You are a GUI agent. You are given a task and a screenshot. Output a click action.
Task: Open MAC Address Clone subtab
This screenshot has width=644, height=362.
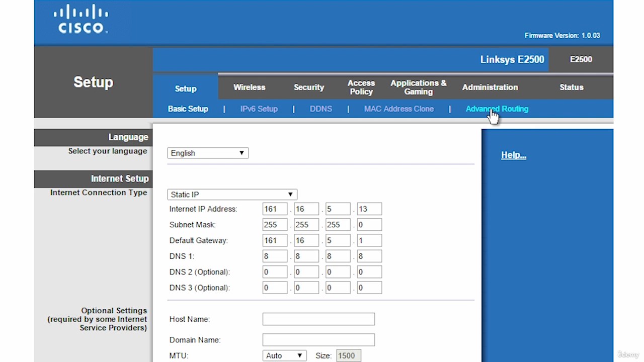coord(399,109)
